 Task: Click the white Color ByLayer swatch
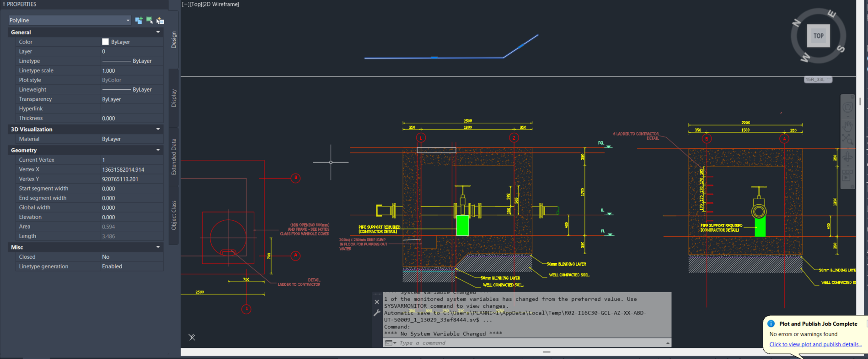[x=105, y=42]
